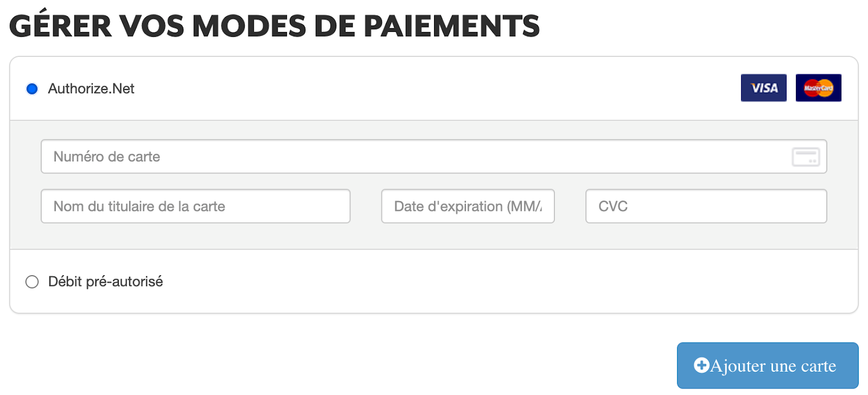Click the credit card icon in number field
The height and width of the screenshot is (395, 868).
pos(806,157)
